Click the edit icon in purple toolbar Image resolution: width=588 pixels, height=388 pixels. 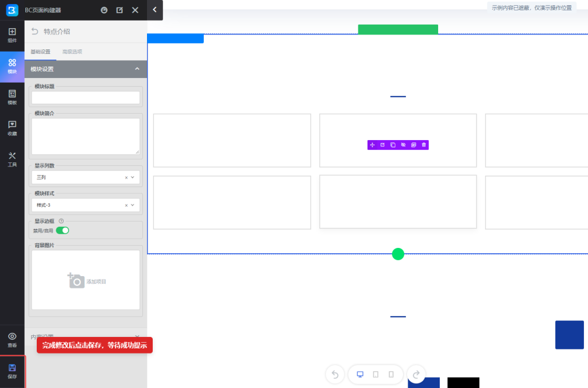pos(382,145)
